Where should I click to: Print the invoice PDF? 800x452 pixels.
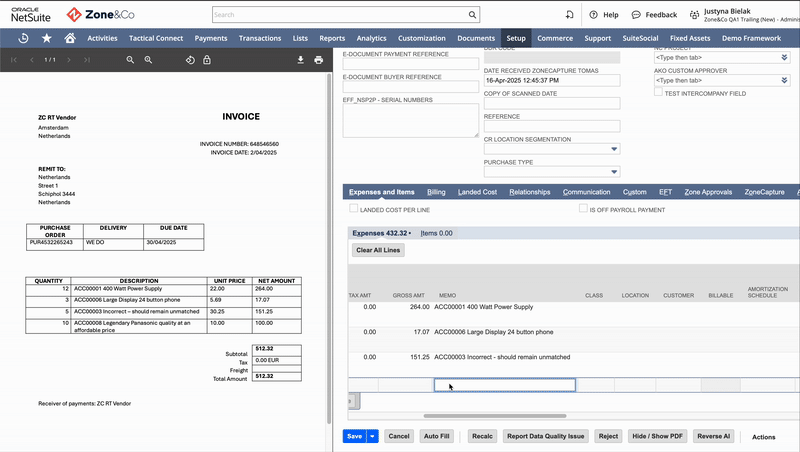(x=318, y=60)
